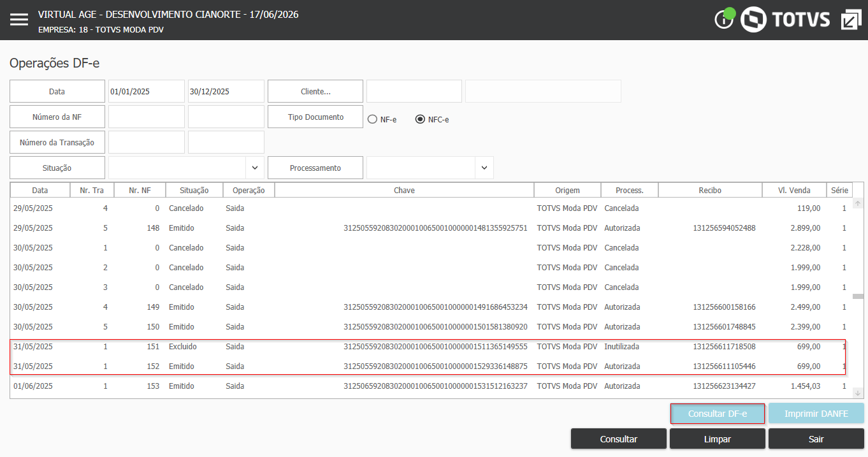Screen dimensions: 868x457
Task: Click the Sair button
Action: point(816,439)
